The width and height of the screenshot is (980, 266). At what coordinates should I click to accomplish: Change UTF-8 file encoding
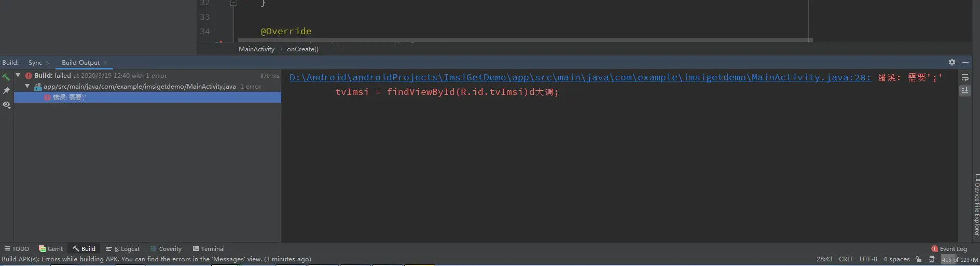pyautogui.click(x=868, y=259)
